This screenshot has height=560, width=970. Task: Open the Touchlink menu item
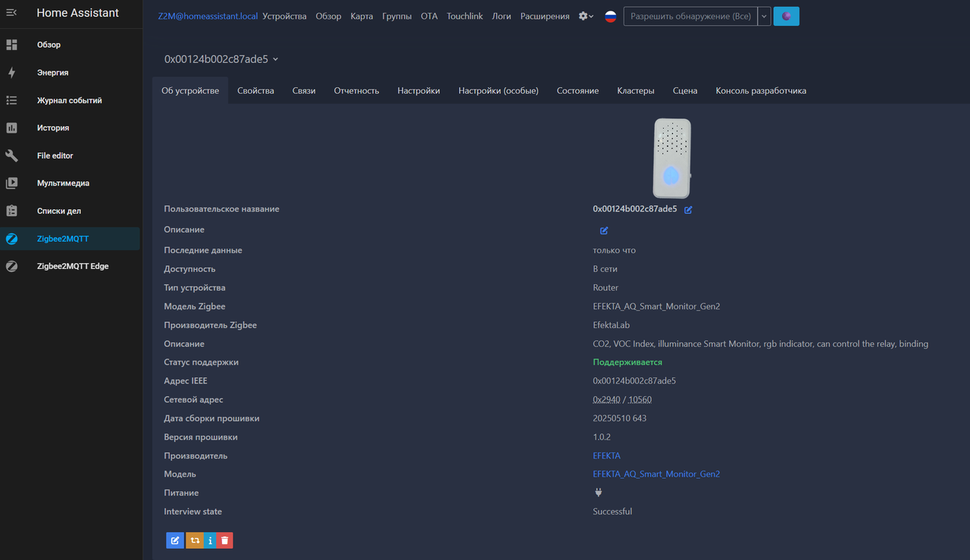point(465,16)
